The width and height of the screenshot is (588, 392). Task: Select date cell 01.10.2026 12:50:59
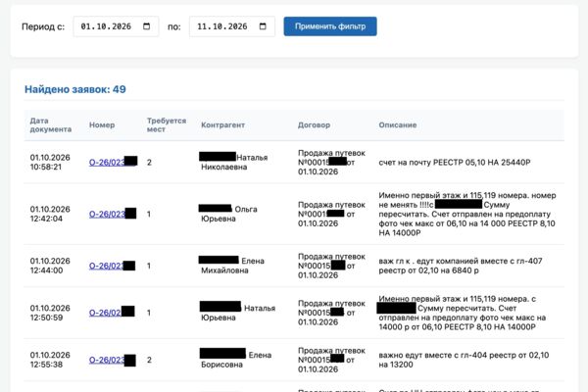[50, 313]
